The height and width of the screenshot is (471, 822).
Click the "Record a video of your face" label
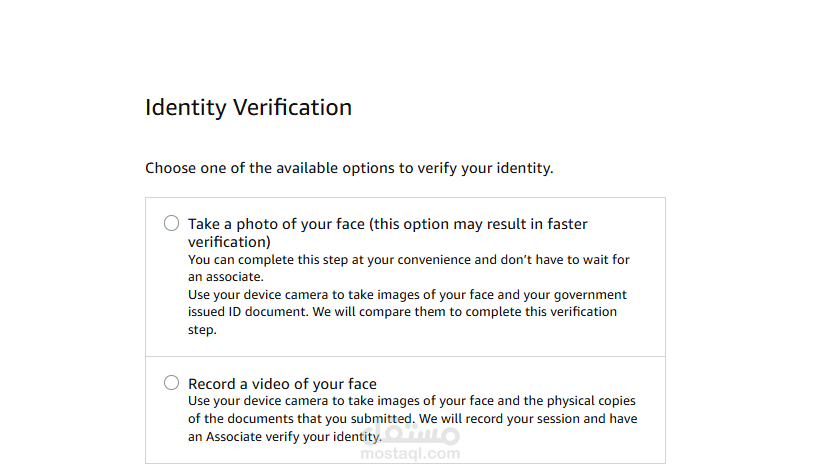click(x=282, y=384)
